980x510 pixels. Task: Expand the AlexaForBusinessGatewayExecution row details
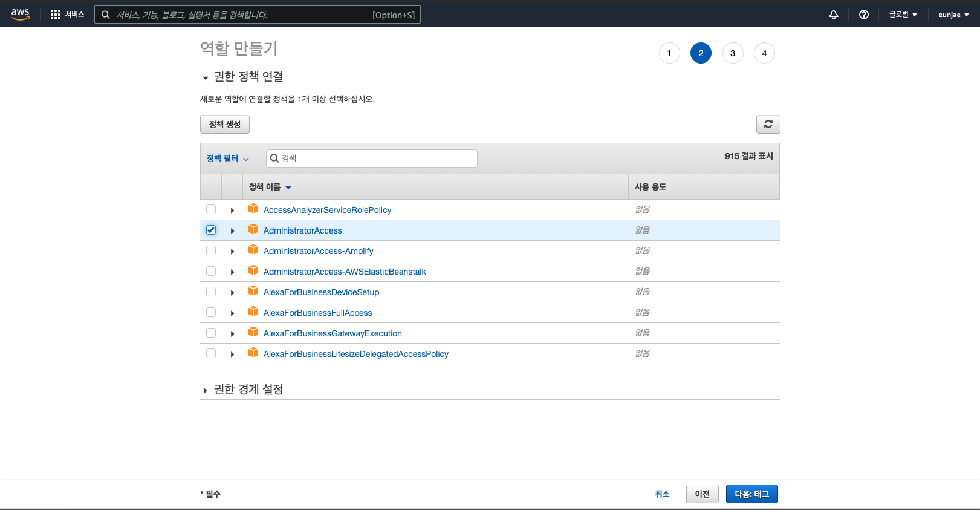pos(232,334)
